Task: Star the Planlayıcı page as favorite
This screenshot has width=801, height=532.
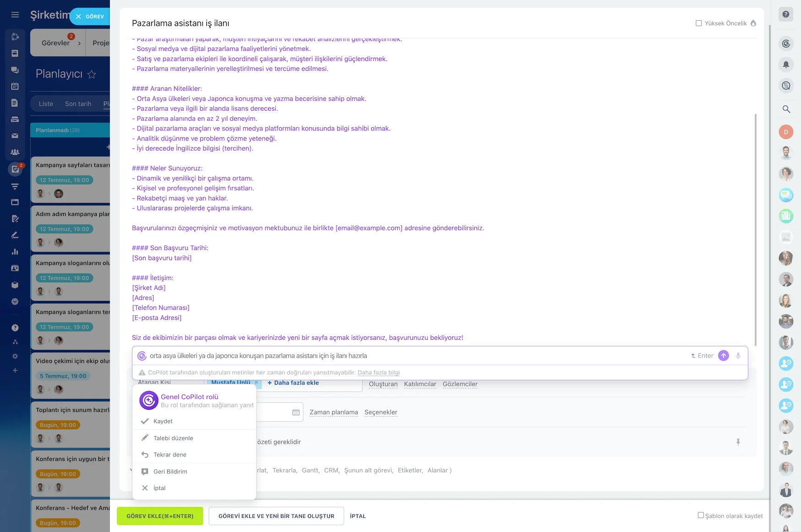Action: 92,74
